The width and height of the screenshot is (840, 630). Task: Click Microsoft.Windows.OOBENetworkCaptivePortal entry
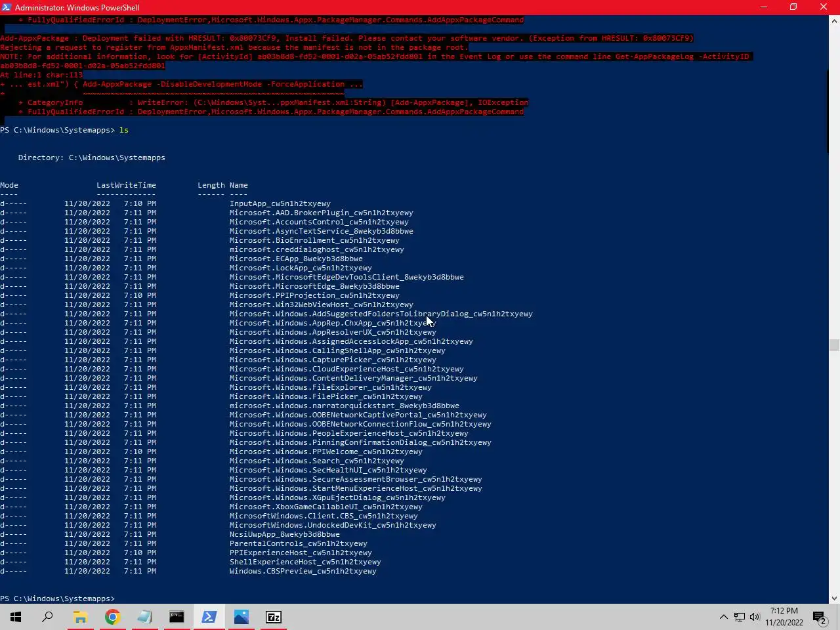[358, 415]
